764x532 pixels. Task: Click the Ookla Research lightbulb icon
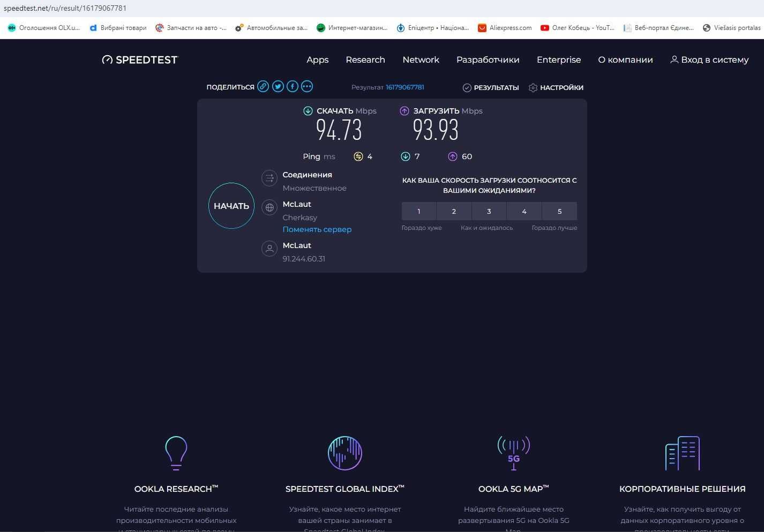click(x=176, y=453)
